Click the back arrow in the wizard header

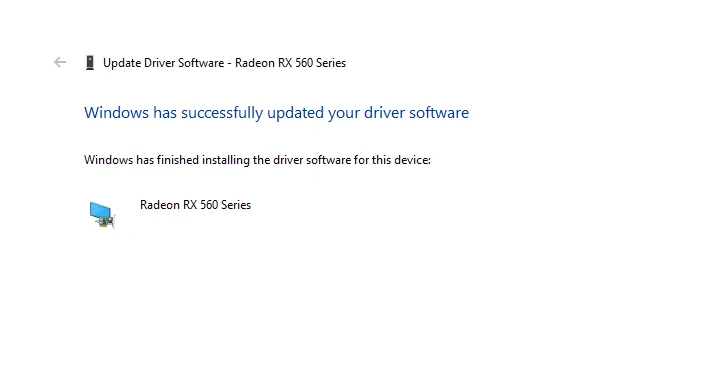60,62
